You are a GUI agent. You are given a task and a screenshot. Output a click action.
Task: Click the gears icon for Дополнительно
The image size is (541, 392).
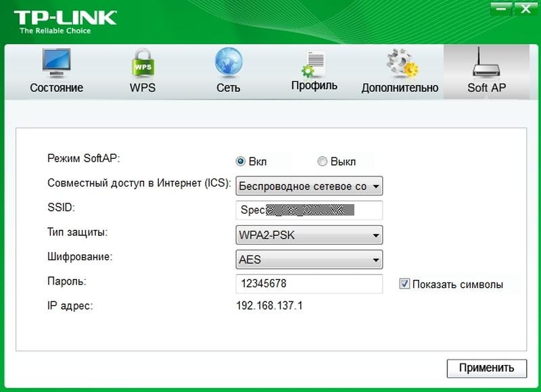click(400, 64)
